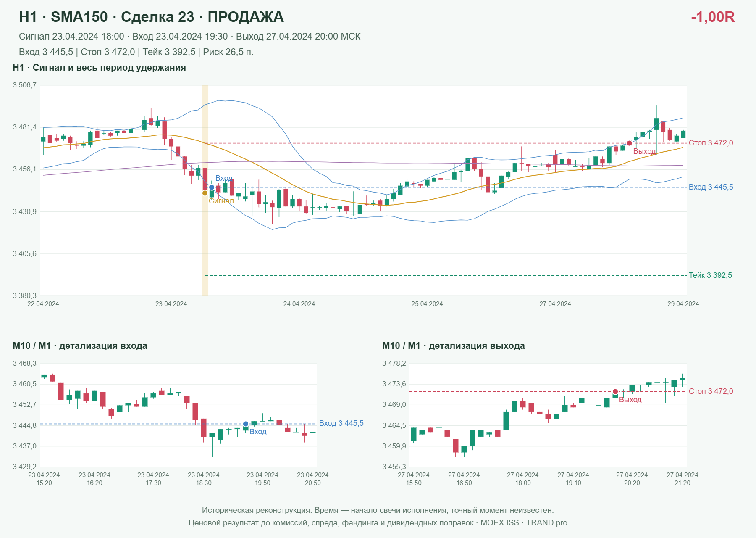
Task: Select the '3 430,9' price axis label
Action: point(24,212)
